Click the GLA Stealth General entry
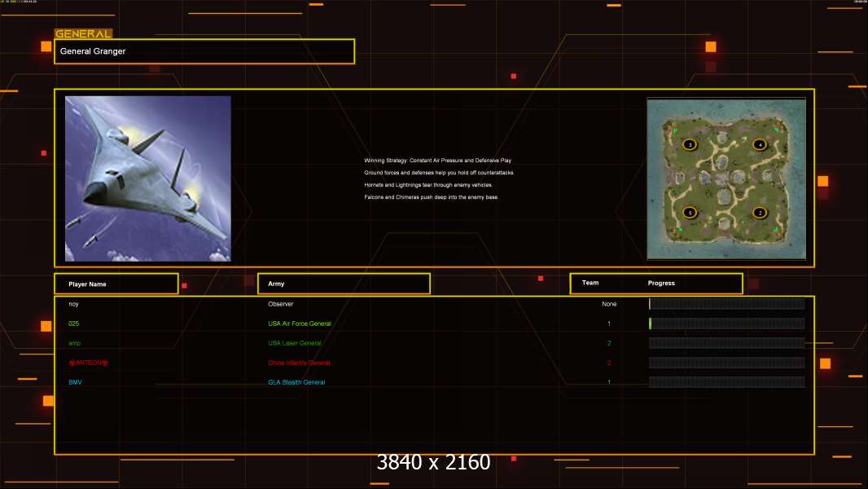Viewport: 868px width, 489px height. pos(296,382)
